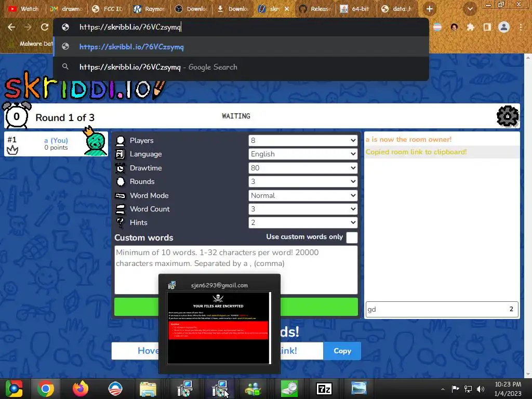
Task: Expand the Hints dropdown
Action: click(303, 222)
